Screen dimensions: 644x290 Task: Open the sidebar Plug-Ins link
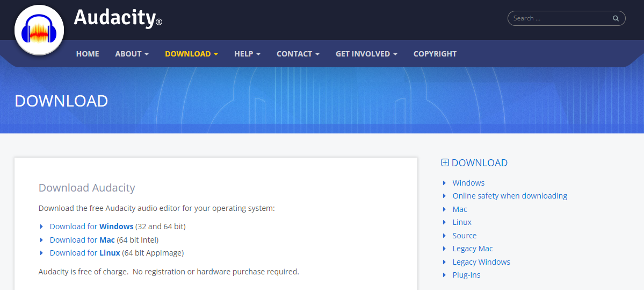point(466,275)
